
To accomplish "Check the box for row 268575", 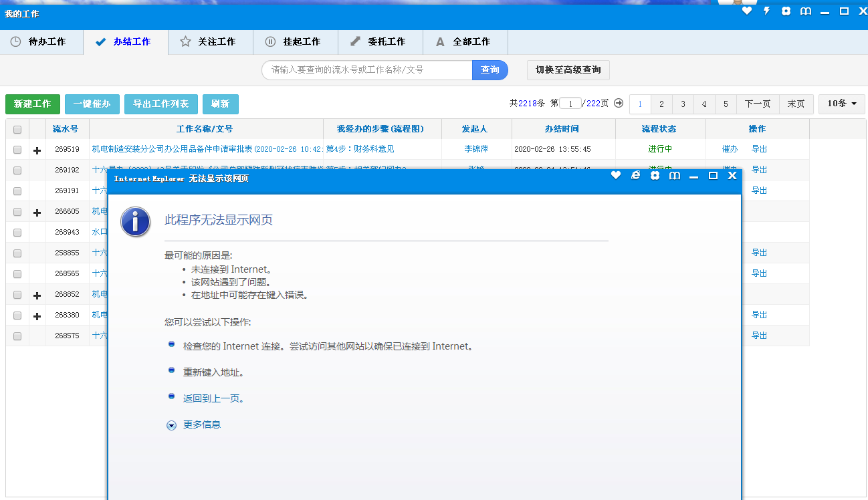I will (17, 336).
